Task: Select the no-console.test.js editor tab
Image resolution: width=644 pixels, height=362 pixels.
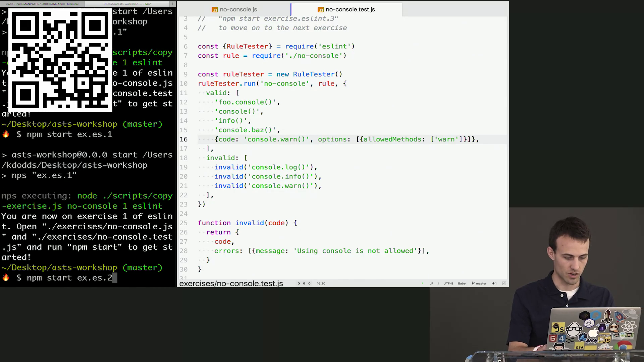Action: [x=350, y=10]
